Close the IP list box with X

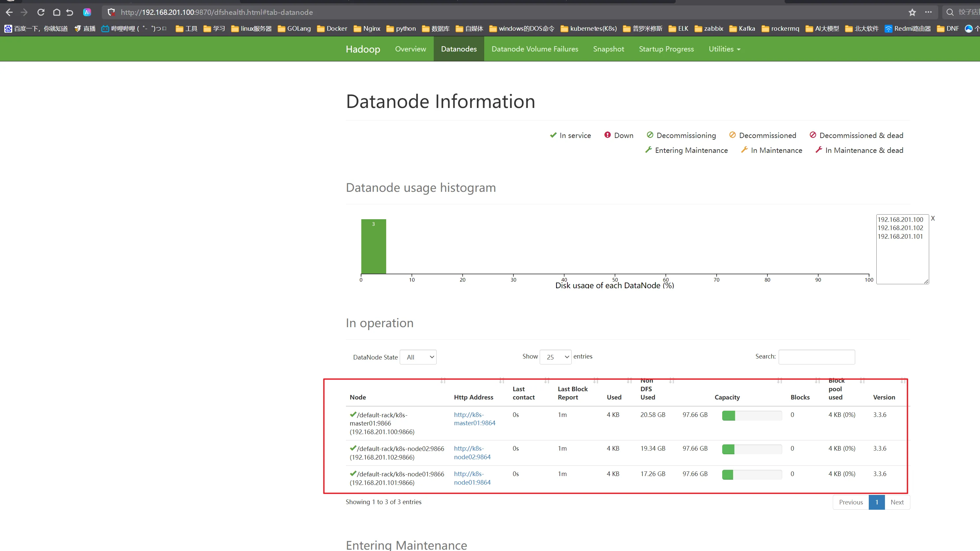point(933,219)
